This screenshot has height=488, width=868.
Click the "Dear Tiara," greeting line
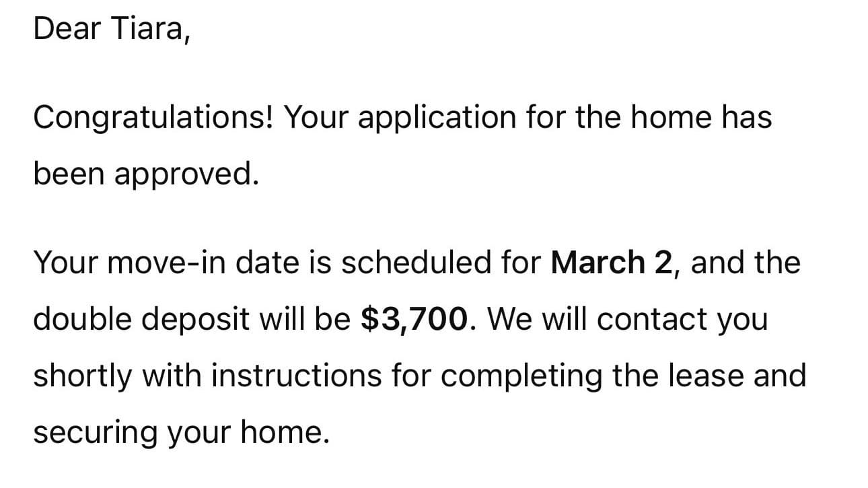(112, 28)
